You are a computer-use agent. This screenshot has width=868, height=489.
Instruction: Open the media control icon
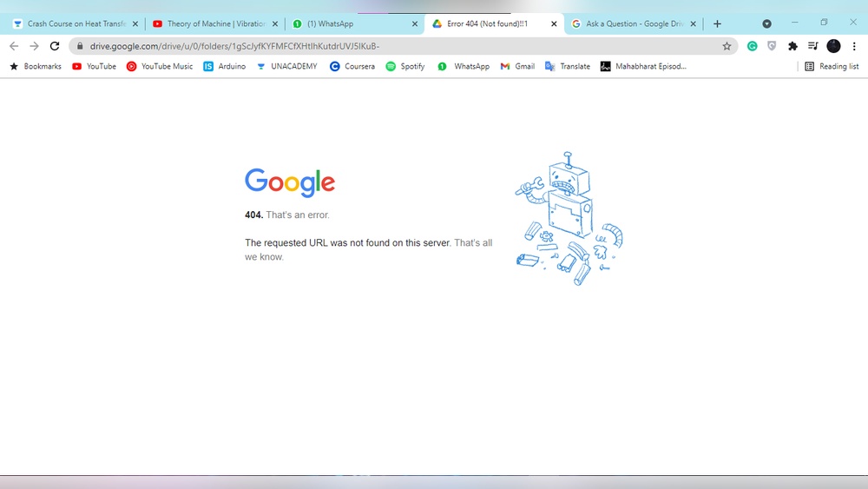pyautogui.click(x=812, y=46)
